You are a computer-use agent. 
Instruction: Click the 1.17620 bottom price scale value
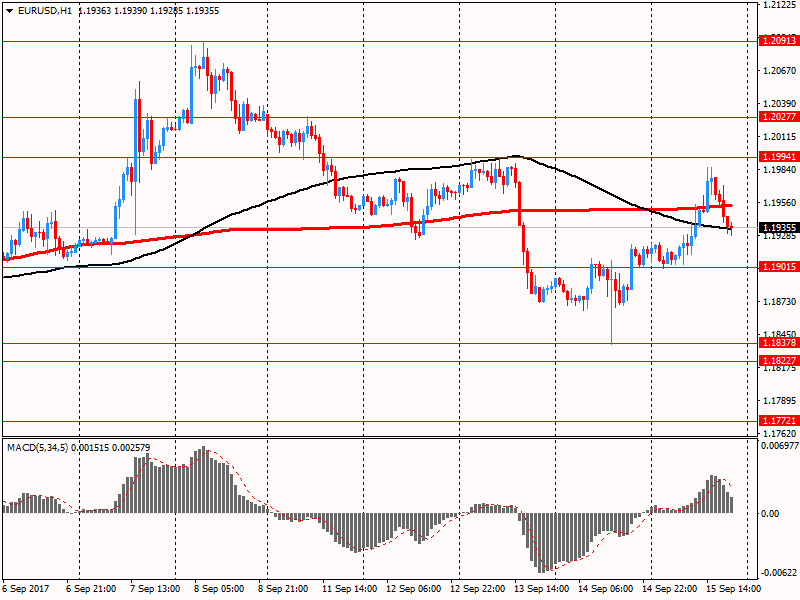coord(779,434)
